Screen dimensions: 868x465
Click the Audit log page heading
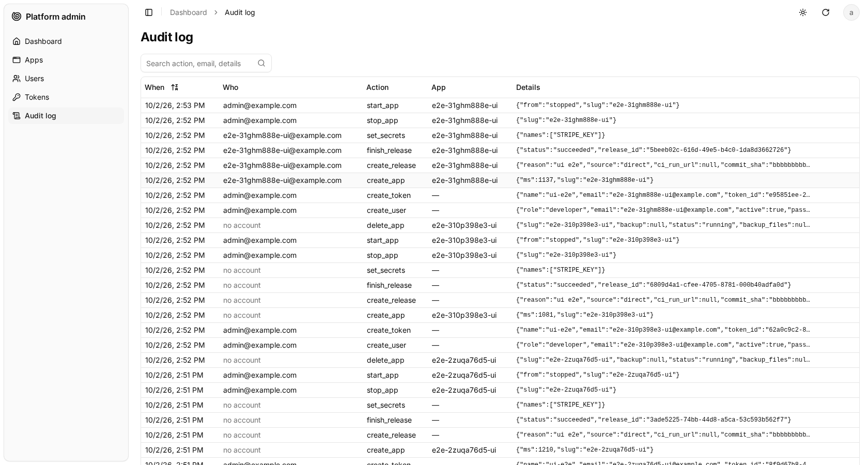[x=167, y=37]
